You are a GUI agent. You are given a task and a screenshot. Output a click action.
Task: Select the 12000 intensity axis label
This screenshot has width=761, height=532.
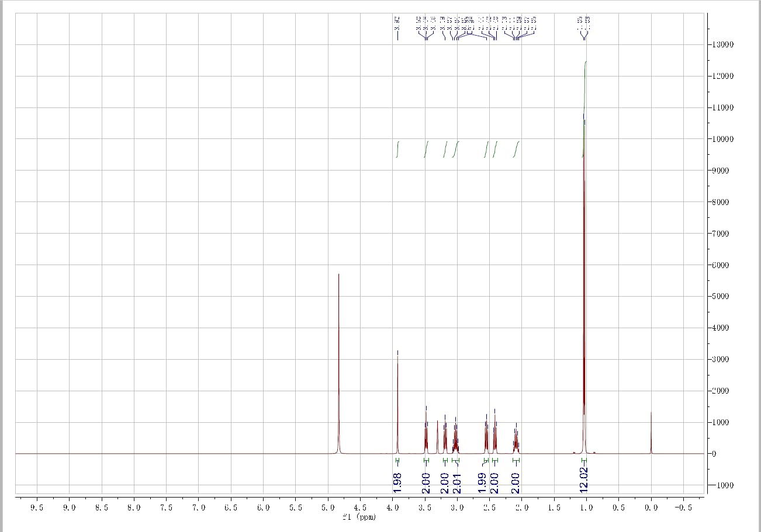724,77
